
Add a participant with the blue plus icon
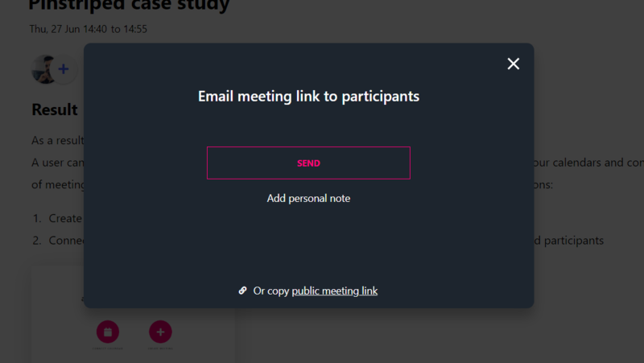64,69
